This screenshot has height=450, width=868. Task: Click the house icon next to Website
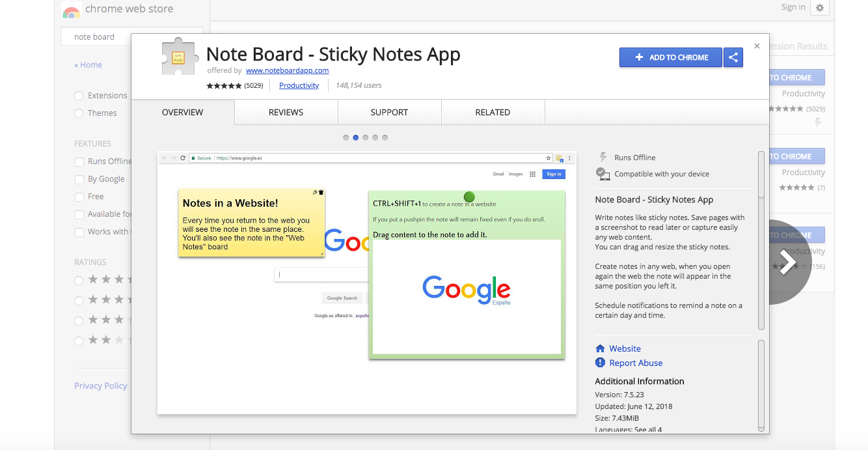coord(600,348)
